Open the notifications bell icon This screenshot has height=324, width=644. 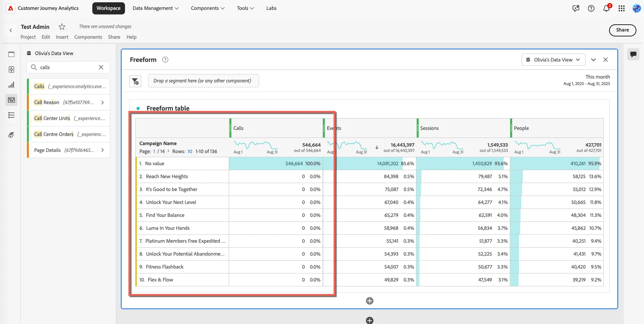pos(606,8)
